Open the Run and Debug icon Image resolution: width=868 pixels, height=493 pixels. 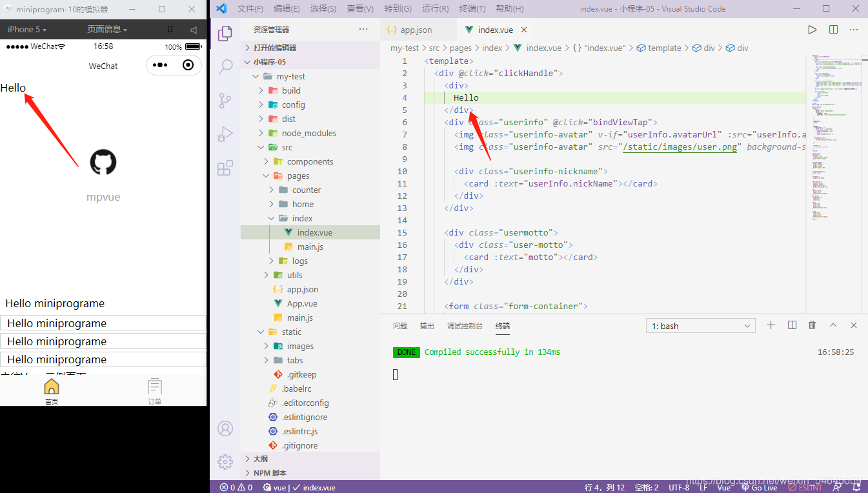click(x=225, y=134)
